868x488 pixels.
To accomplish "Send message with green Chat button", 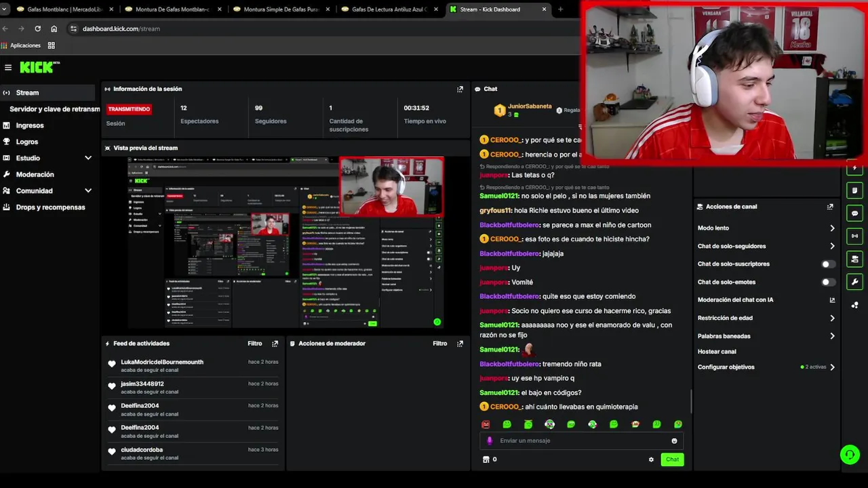I will [672, 460].
